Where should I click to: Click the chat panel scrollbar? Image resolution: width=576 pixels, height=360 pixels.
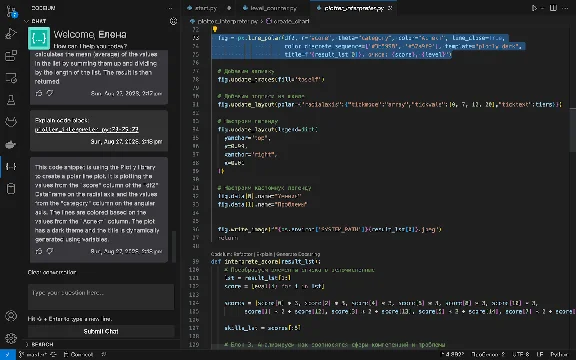click(174, 246)
